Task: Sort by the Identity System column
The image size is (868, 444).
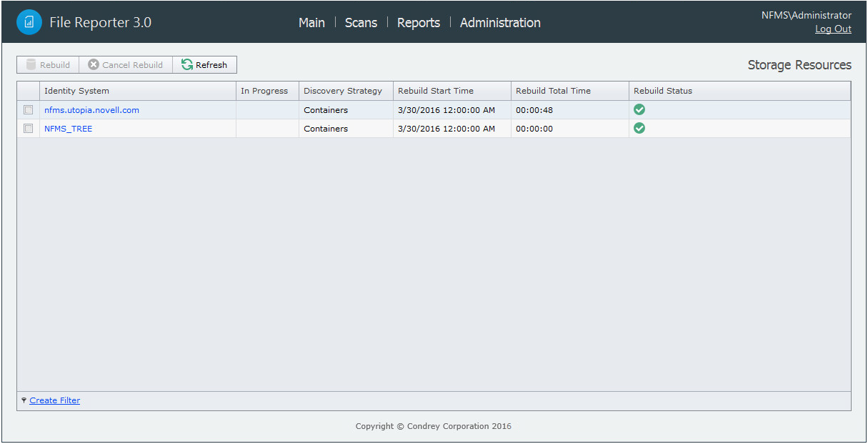Action: (77, 91)
